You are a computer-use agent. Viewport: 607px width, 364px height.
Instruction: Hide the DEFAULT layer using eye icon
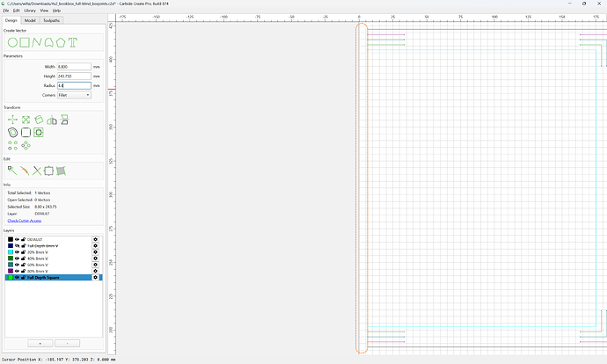click(x=17, y=239)
